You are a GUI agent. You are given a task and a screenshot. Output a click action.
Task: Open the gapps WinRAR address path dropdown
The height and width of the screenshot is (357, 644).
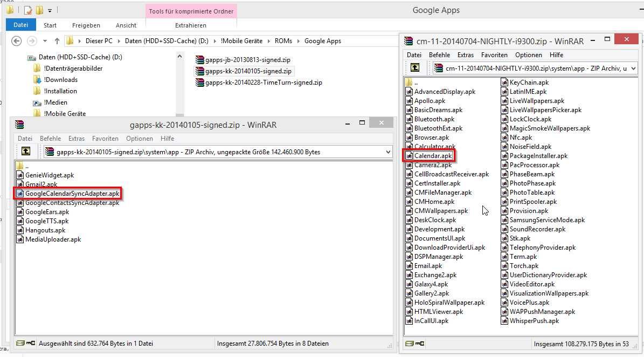coord(387,152)
